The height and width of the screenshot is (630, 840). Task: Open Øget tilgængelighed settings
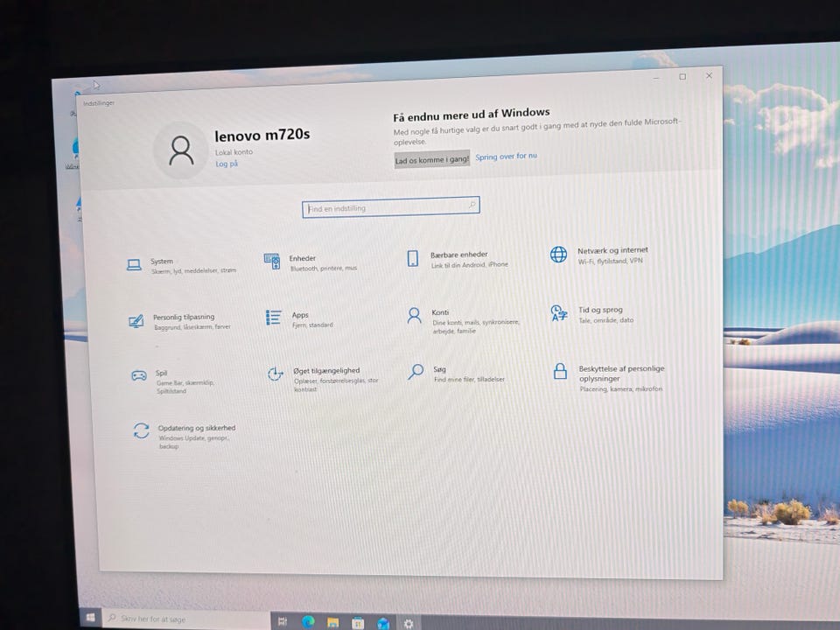tap(323, 379)
